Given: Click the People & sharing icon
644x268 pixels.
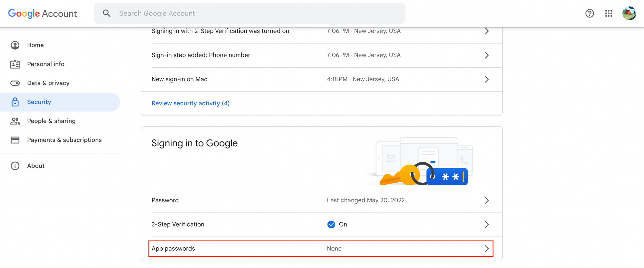Looking at the screenshot, I should [15, 121].
